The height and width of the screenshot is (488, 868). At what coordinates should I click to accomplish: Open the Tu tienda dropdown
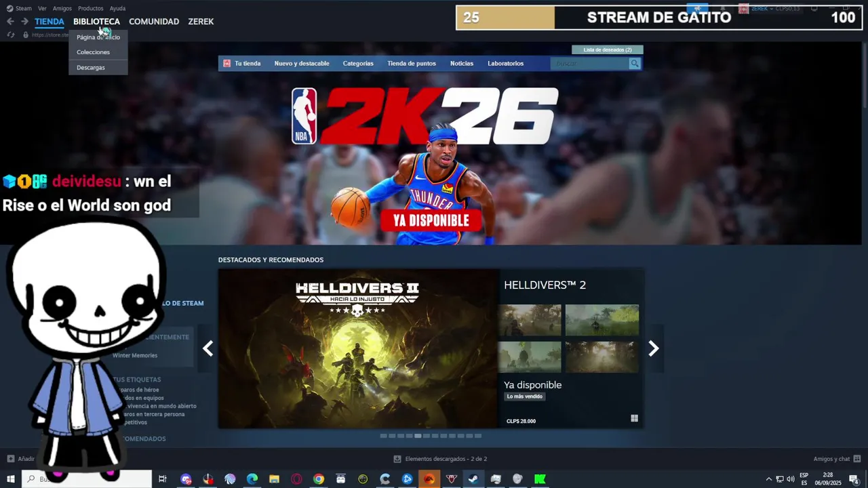click(x=248, y=64)
